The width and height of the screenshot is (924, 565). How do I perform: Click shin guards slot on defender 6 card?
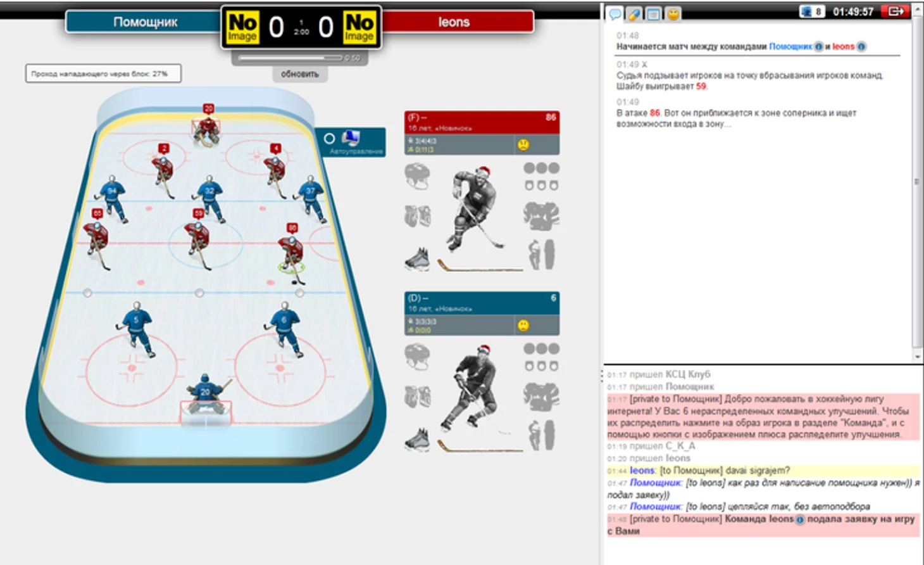(x=541, y=435)
